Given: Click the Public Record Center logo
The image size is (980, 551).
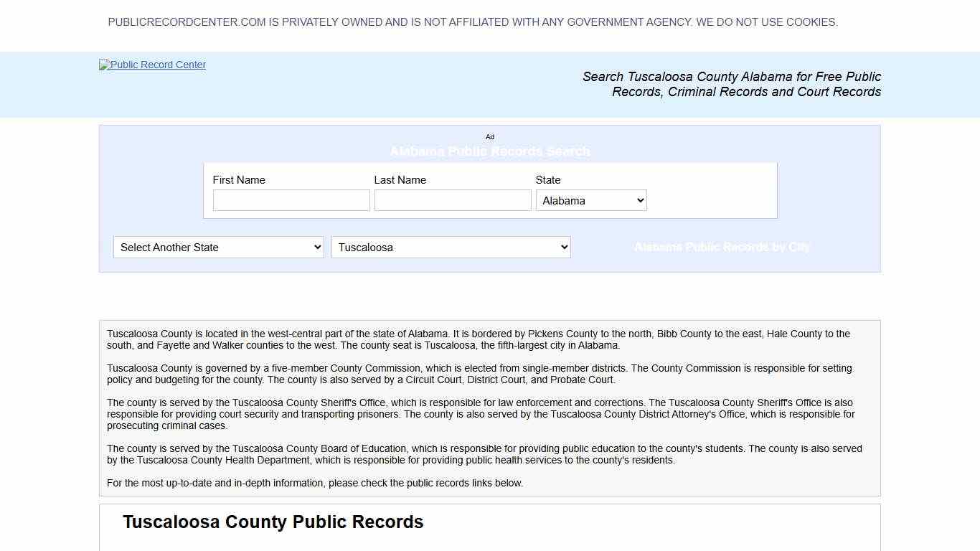Looking at the screenshot, I should tap(151, 65).
